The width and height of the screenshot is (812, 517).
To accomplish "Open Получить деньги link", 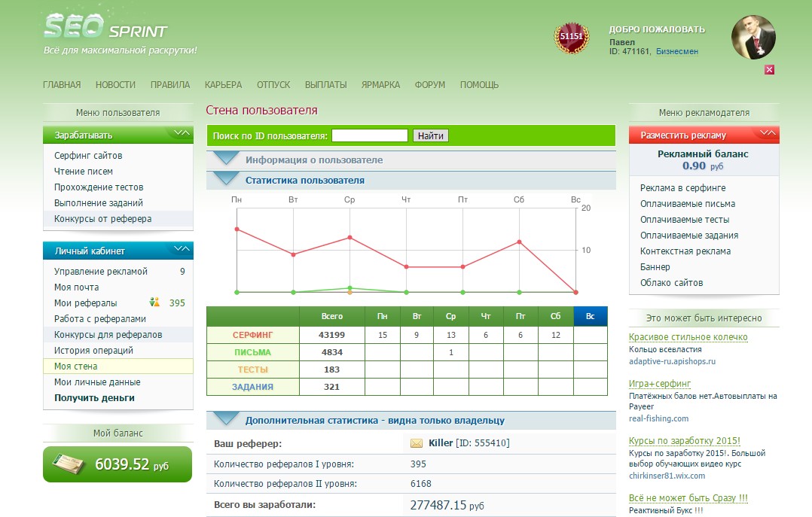I will click(94, 398).
